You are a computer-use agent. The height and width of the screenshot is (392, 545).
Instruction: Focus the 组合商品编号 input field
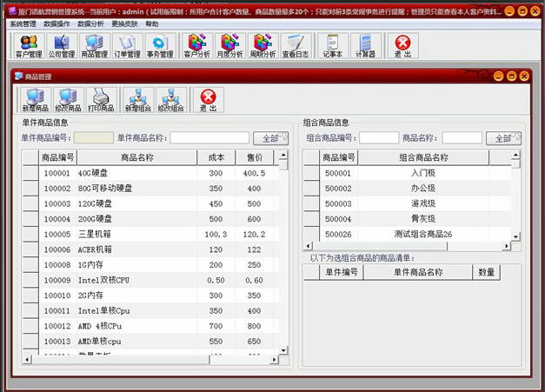[379, 138]
